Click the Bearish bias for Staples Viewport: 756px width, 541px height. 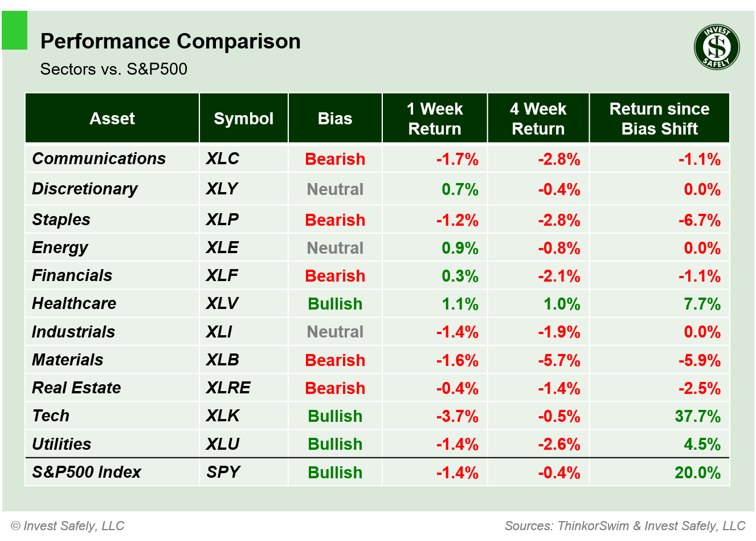tap(335, 220)
